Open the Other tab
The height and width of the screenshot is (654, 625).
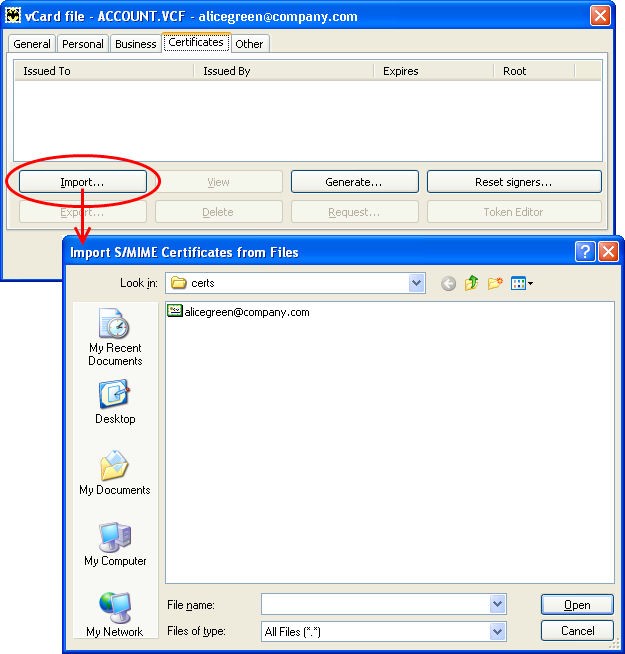[x=249, y=44]
